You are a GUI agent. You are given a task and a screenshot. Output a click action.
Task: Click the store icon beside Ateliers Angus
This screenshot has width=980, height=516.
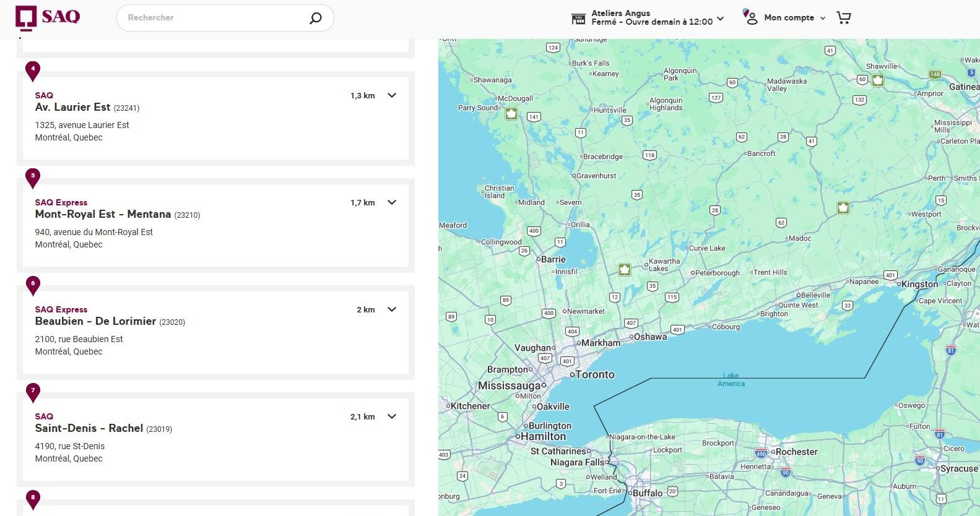point(578,18)
